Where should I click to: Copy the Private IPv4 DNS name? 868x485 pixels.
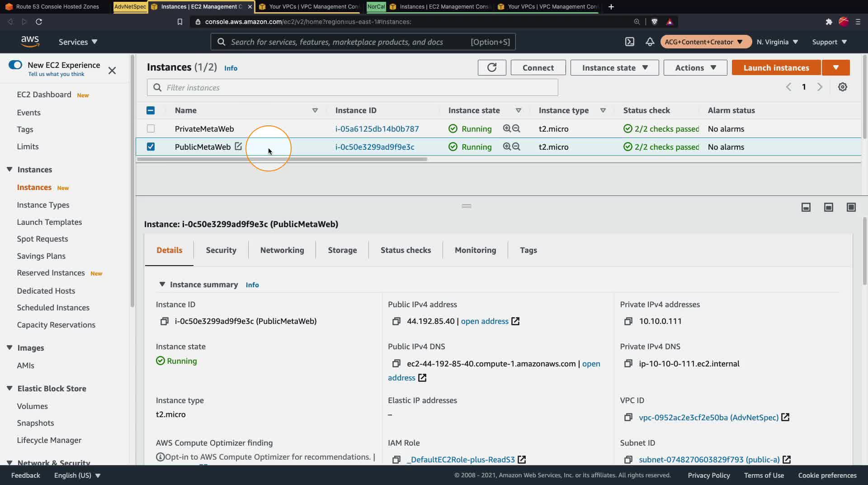[628, 364]
